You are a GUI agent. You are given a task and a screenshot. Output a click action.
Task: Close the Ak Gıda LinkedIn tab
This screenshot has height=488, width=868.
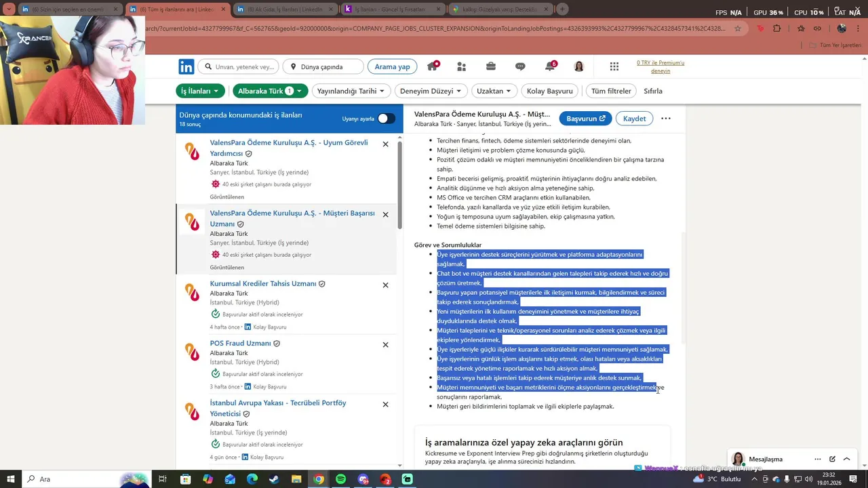click(x=331, y=9)
